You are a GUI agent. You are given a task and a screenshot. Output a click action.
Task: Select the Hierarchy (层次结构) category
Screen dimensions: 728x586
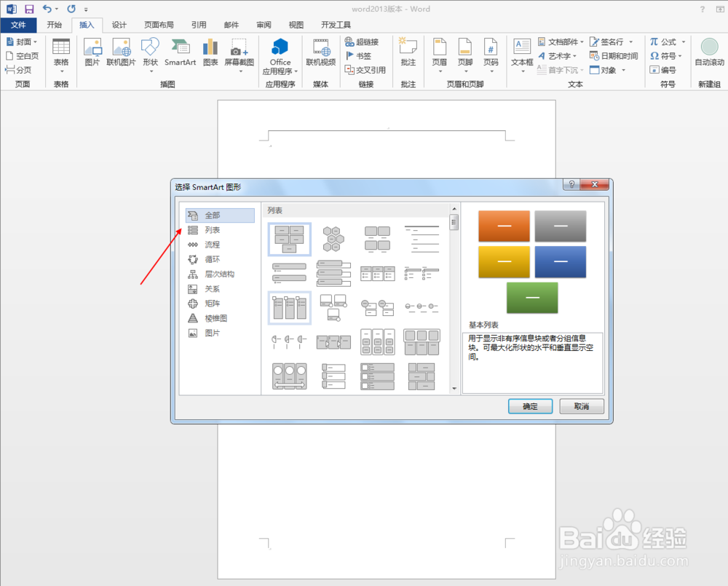[x=220, y=274]
